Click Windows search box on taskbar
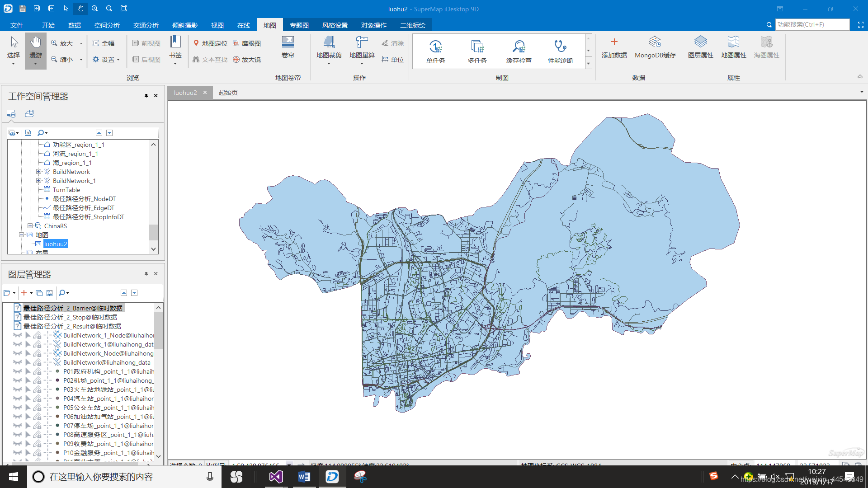The image size is (868, 488). click(x=124, y=477)
